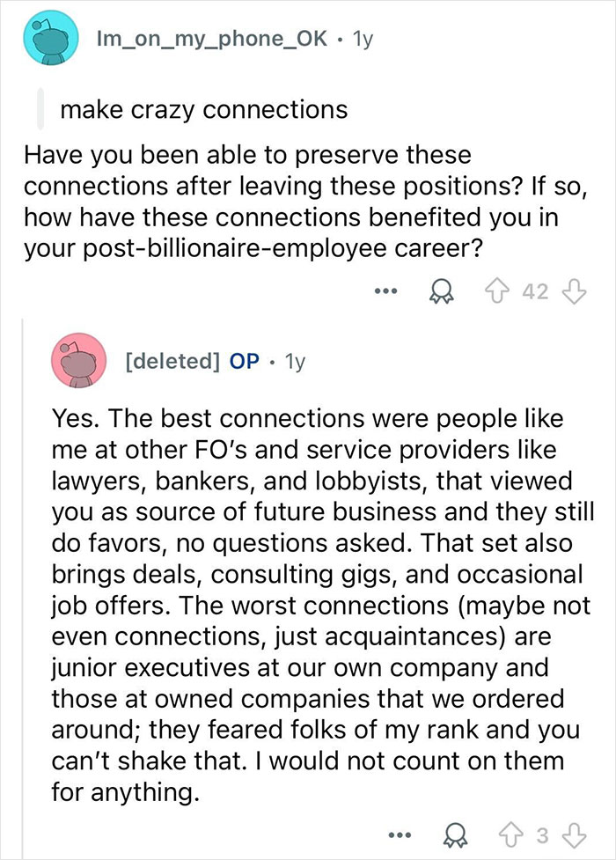
Task: Open the three-dot overflow menu on the 42-point comment
Action: (x=385, y=290)
